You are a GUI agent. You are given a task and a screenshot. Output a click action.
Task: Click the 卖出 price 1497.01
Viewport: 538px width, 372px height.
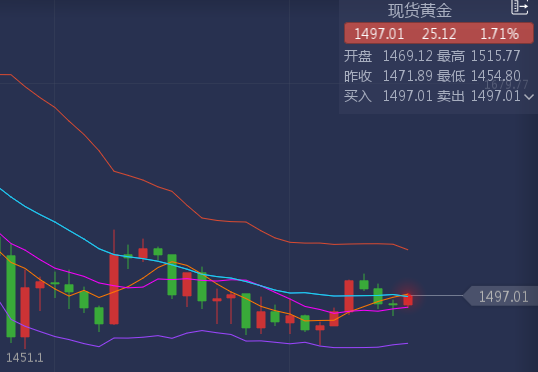[495, 96]
